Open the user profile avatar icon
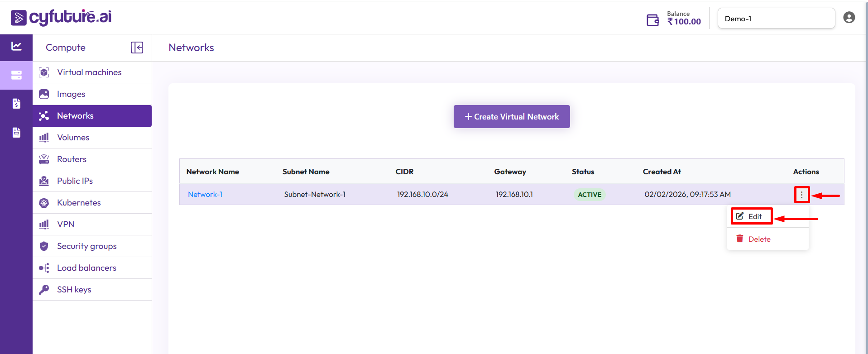 (x=849, y=18)
